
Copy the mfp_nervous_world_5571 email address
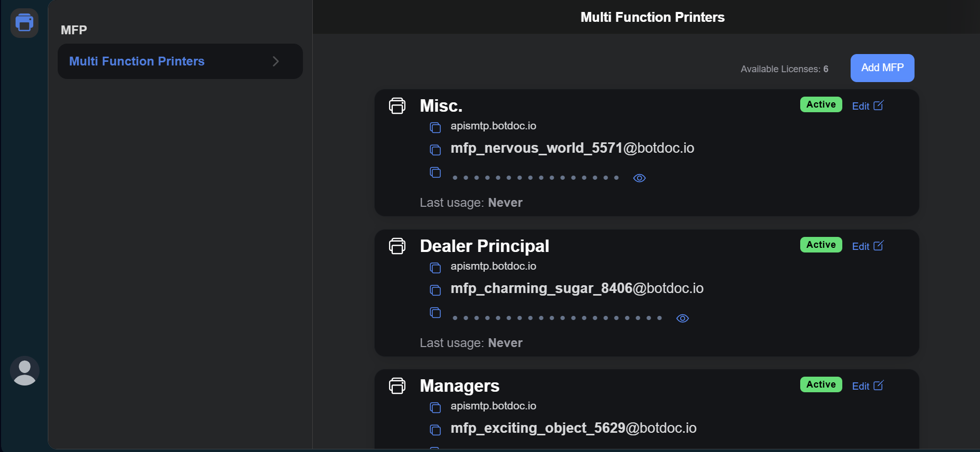coord(435,150)
